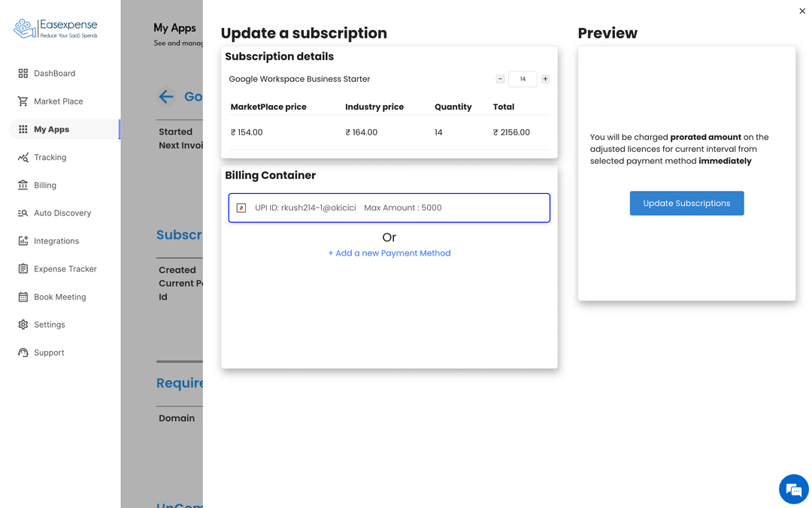Click the Started label in background page

click(175, 132)
